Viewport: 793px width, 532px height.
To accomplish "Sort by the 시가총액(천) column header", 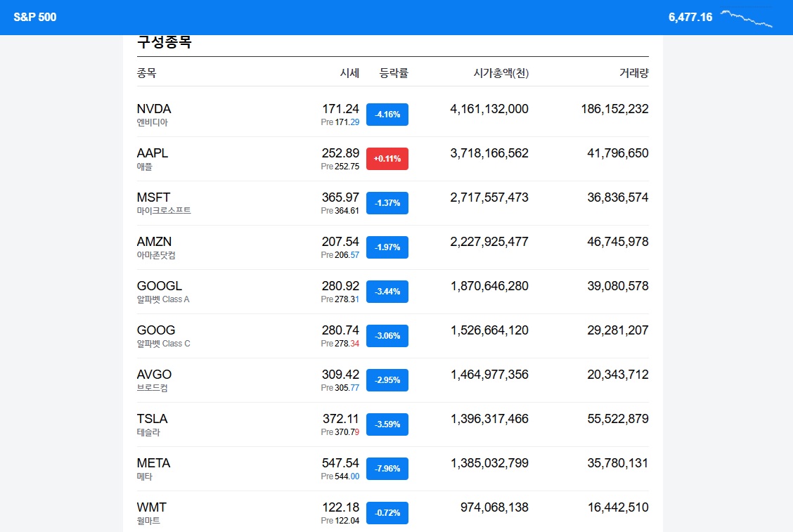I will (x=501, y=73).
